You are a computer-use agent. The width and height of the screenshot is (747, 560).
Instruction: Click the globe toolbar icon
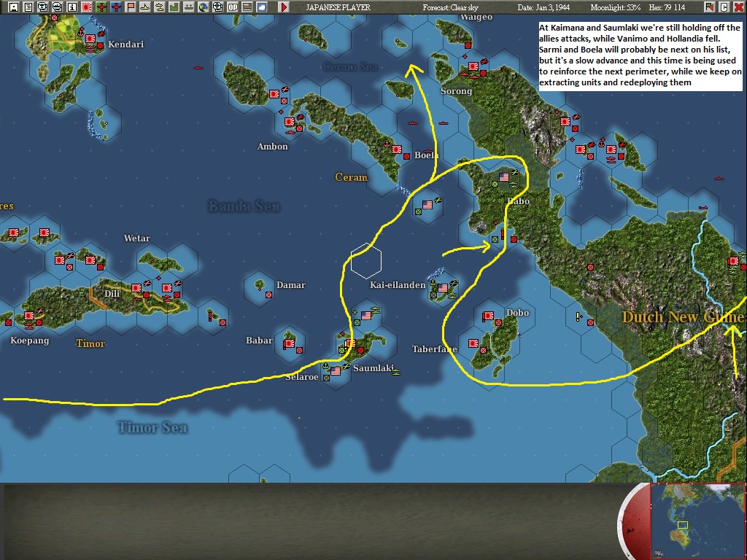[204, 7]
